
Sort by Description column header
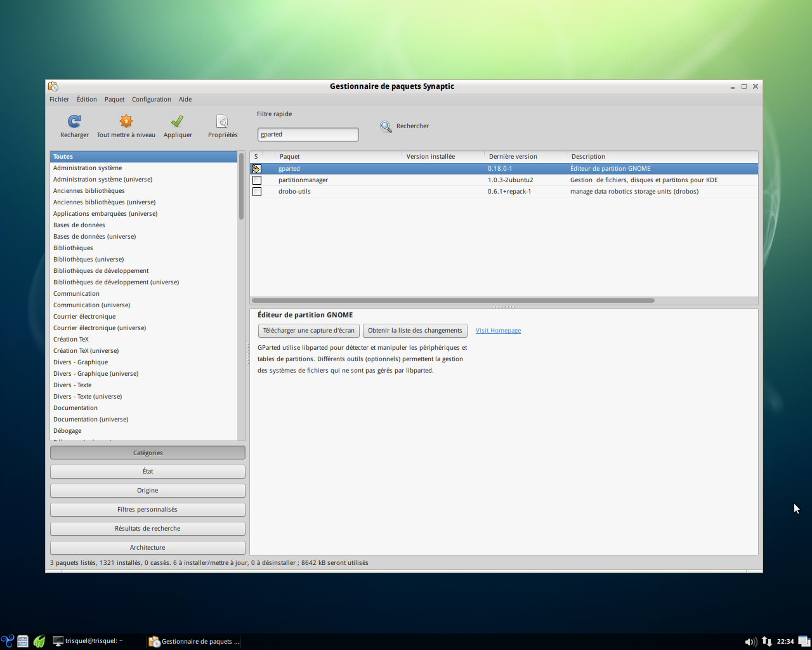click(x=662, y=157)
